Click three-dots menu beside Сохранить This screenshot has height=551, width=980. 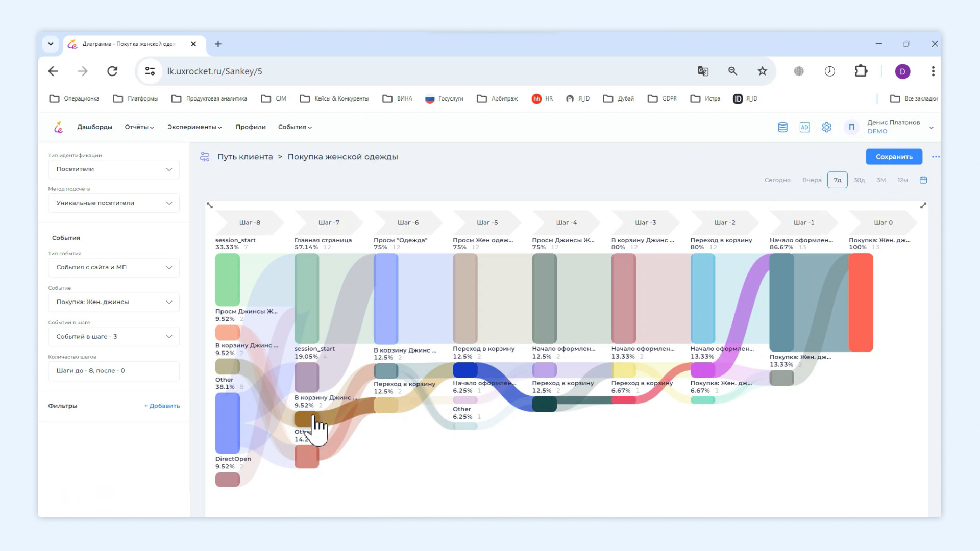[935, 157]
